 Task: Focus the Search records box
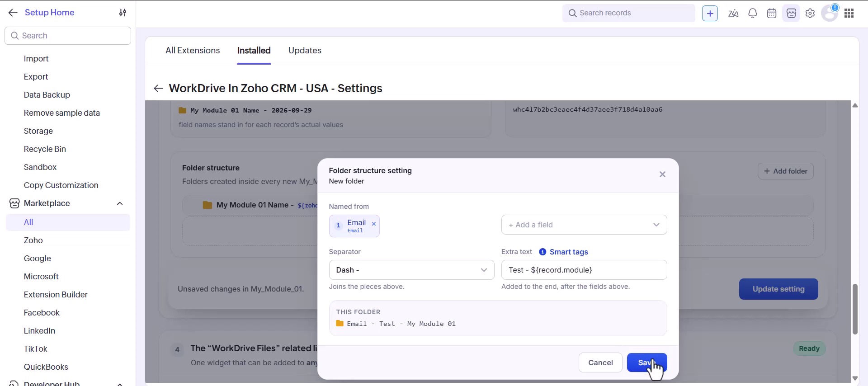click(x=629, y=13)
